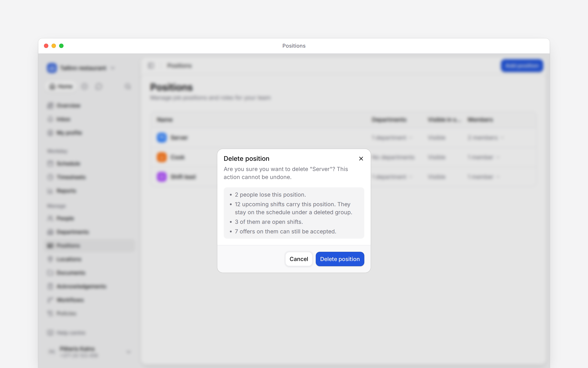Image resolution: width=588 pixels, height=368 pixels.
Task: Close the Delete position dialog with X
Action: coord(361,159)
